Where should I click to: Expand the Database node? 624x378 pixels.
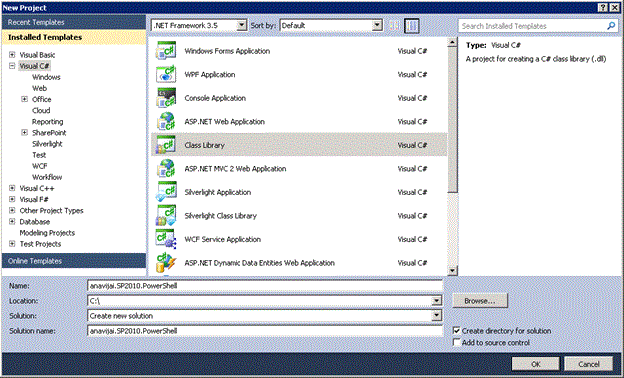pyautogui.click(x=12, y=222)
